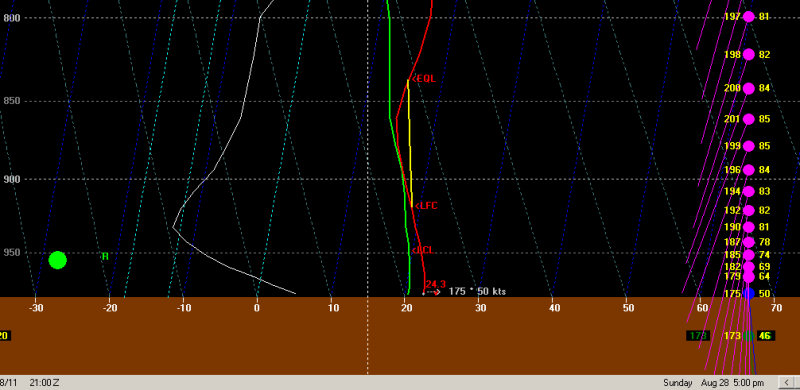
Task: Click the magenta wind dot for 196 / 84
Action: click(x=748, y=169)
